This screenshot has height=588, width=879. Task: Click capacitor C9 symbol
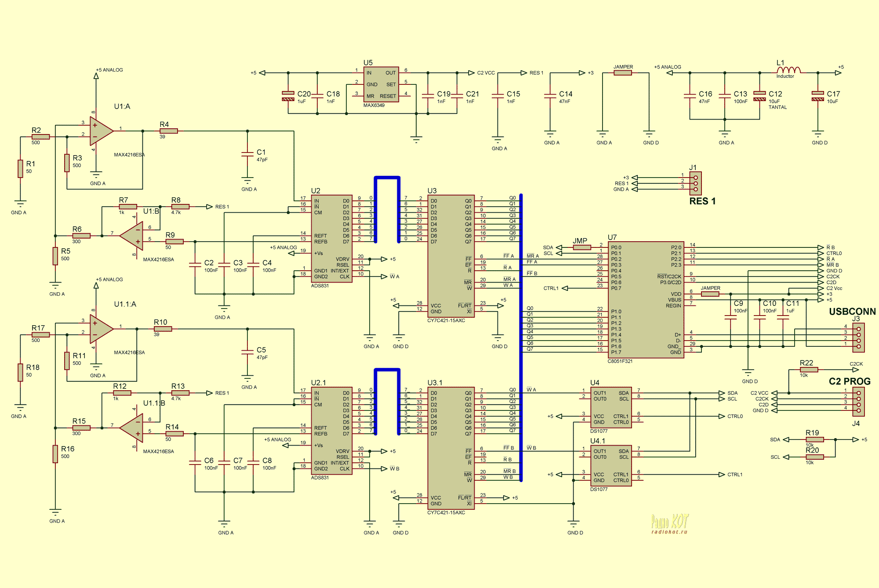(x=730, y=317)
